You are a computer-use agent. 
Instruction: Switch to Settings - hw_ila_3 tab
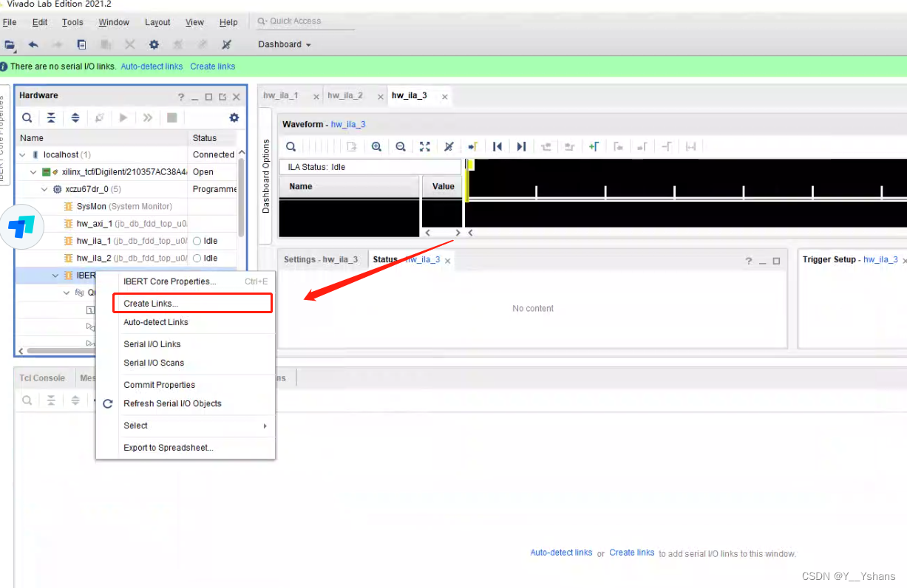[321, 259]
